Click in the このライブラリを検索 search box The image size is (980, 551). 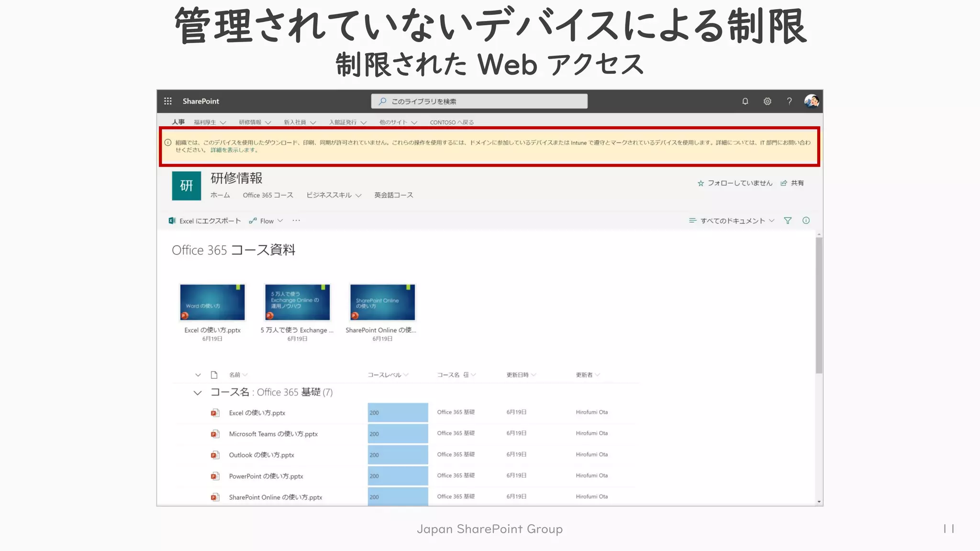pos(479,101)
